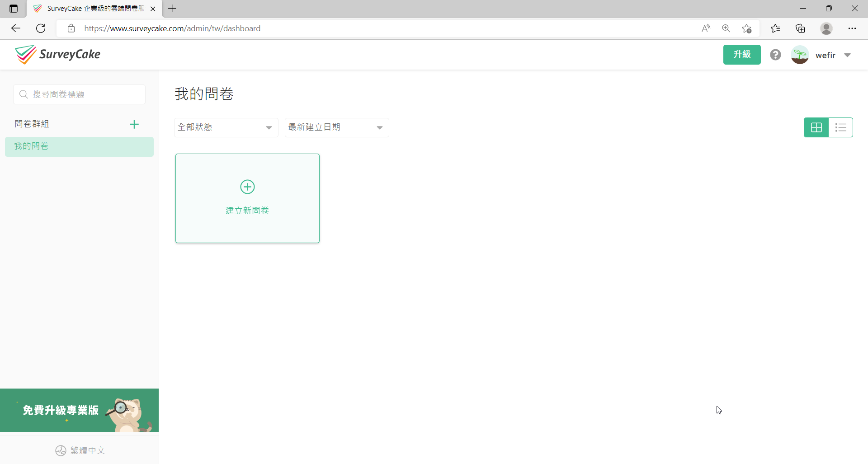The width and height of the screenshot is (868, 464).
Task: Click the 我的問卷 page title
Action: (204, 94)
